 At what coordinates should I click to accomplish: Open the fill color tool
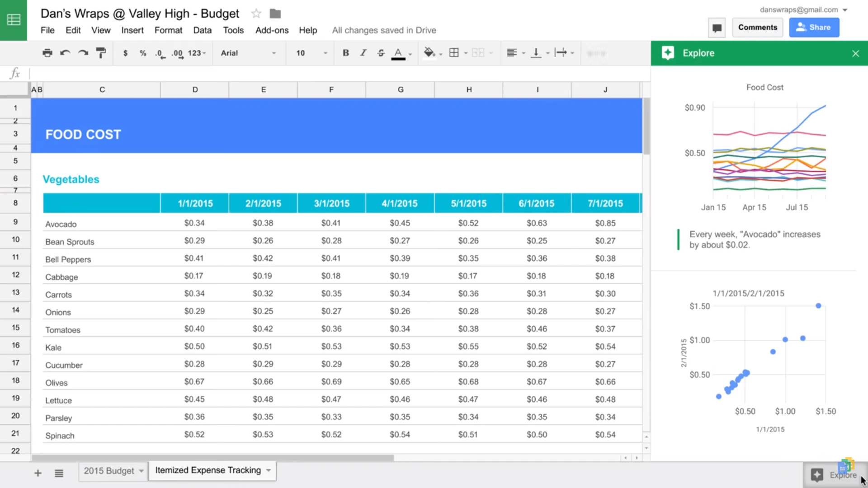click(429, 53)
